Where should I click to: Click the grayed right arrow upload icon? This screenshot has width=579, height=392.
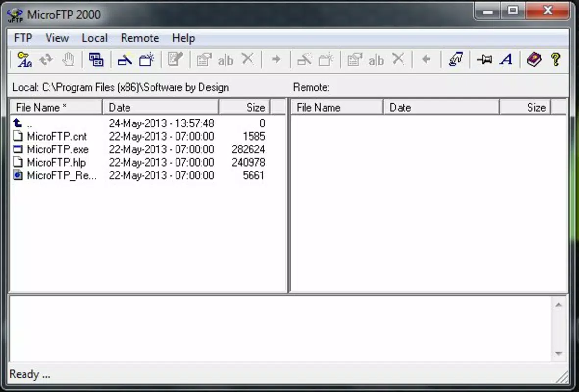[x=276, y=59]
